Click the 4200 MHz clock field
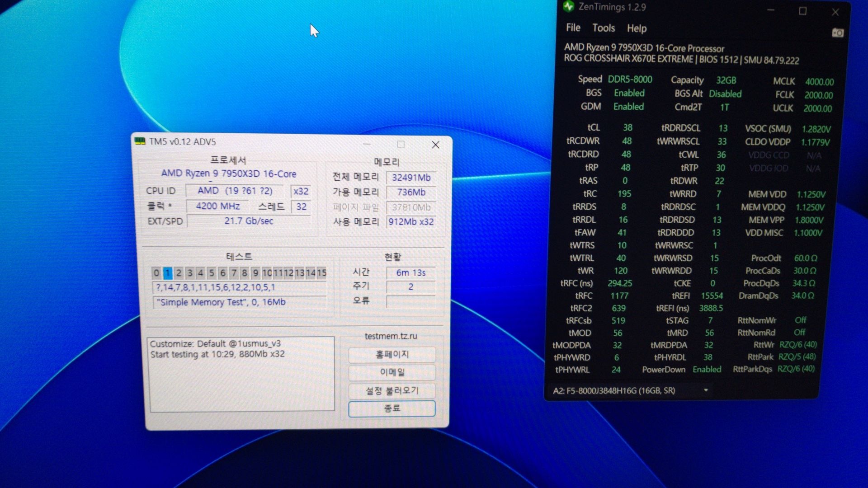868x488 pixels. (218, 206)
